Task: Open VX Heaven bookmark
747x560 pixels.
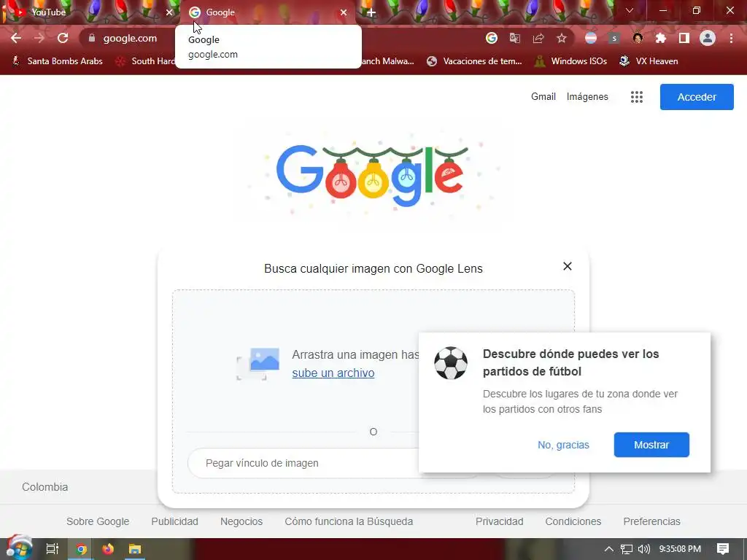Action: [649, 61]
